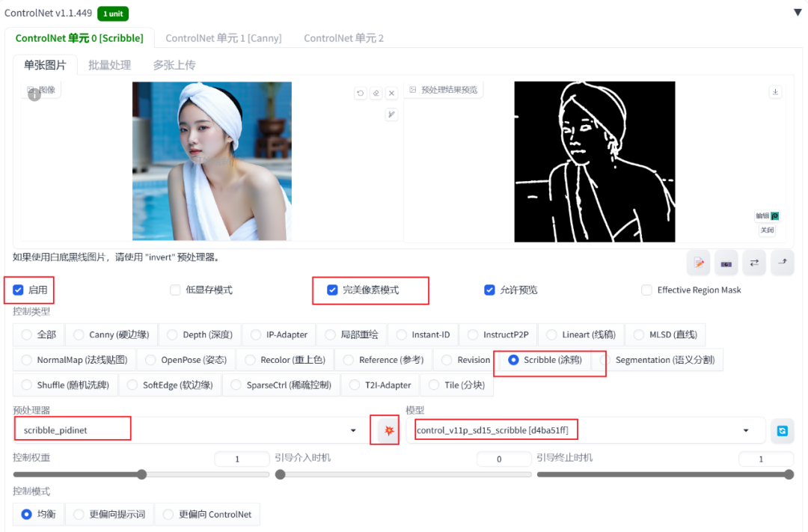
Task: Select the IP-Adapter control type
Action: pos(279,334)
